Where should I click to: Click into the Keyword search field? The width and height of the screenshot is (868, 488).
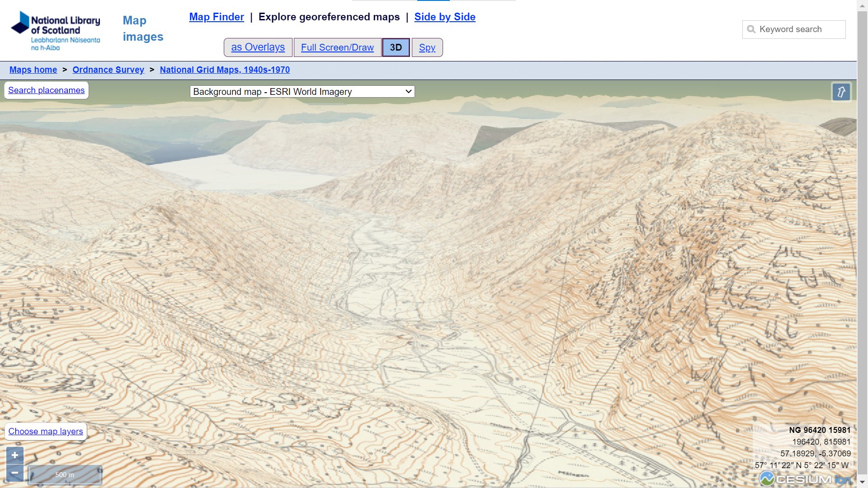[x=794, y=29]
